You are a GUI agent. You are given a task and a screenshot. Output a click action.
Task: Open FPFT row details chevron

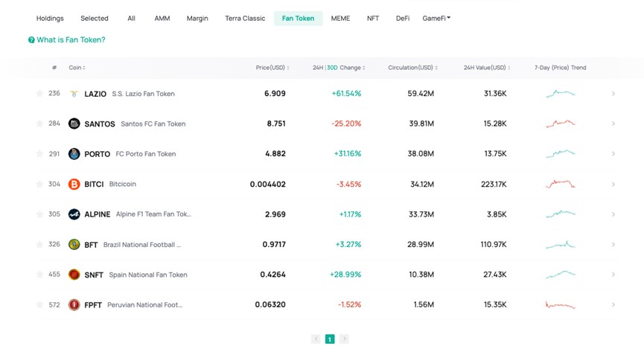click(x=613, y=305)
